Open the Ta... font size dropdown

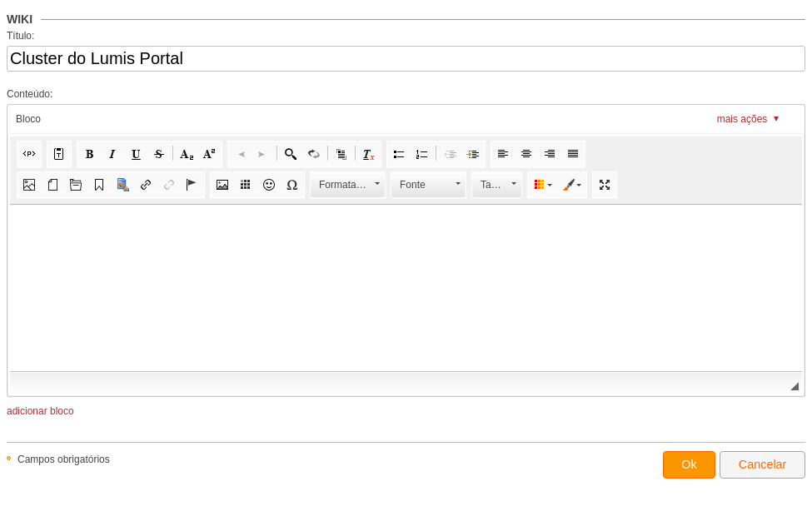[x=496, y=185]
